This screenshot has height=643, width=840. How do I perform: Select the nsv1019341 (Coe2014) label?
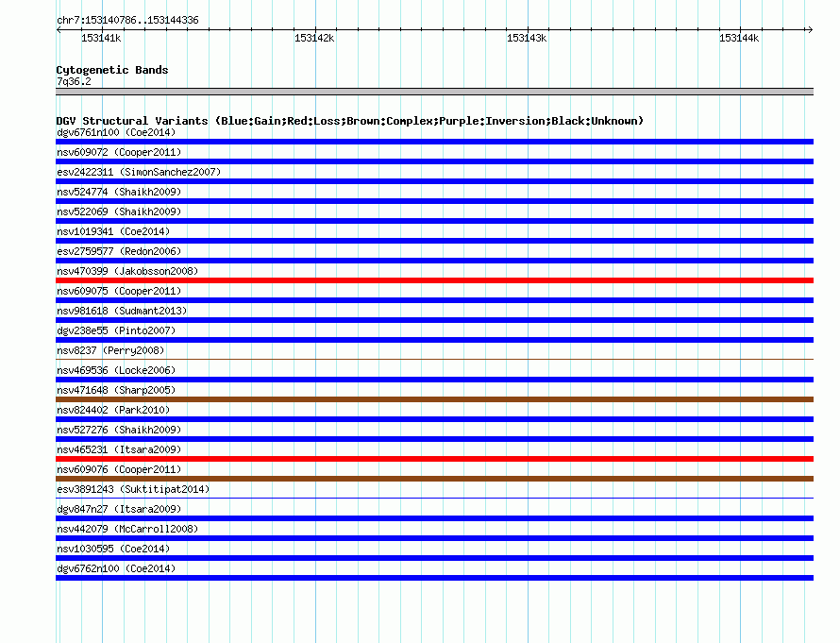tap(113, 231)
